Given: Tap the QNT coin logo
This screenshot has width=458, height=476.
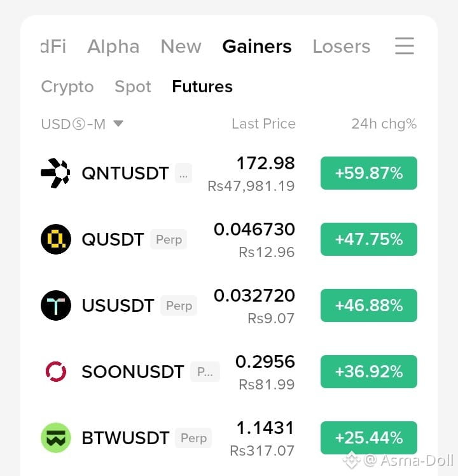Looking at the screenshot, I should tap(55, 173).
